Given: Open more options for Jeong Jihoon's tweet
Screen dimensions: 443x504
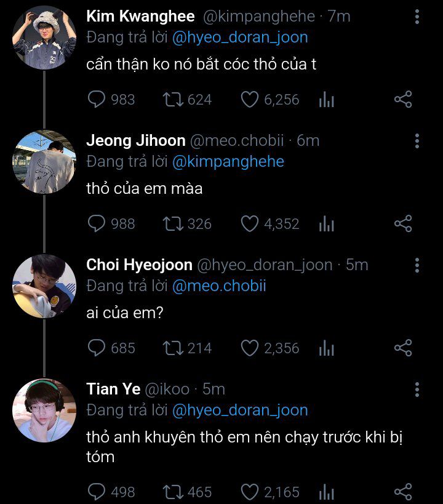Looking at the screenshot, I should pyautogui.click(x=417, y=141).
